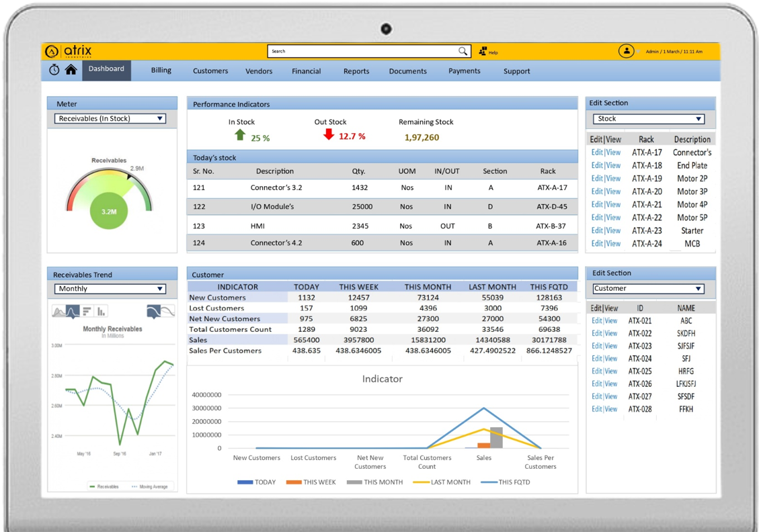
Task: Select the single smooth curve icon
Action: tap(153, 312)
